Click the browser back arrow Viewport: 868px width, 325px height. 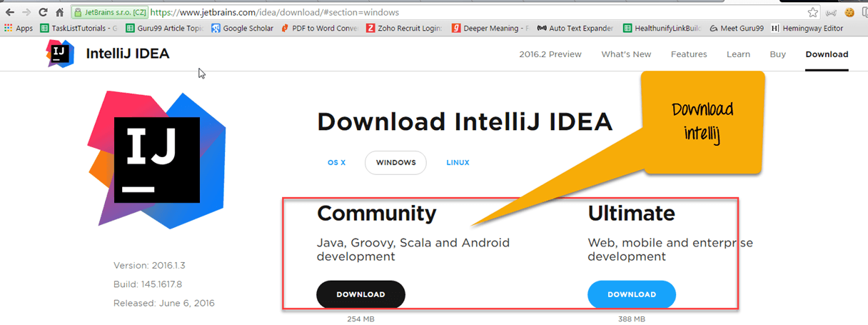pyautogui.click(x=10, y=12)
